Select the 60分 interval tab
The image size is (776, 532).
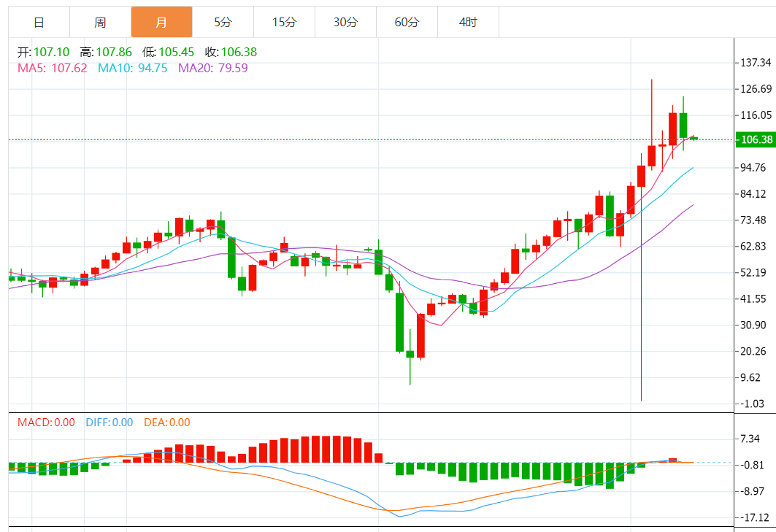pos(407,23)
